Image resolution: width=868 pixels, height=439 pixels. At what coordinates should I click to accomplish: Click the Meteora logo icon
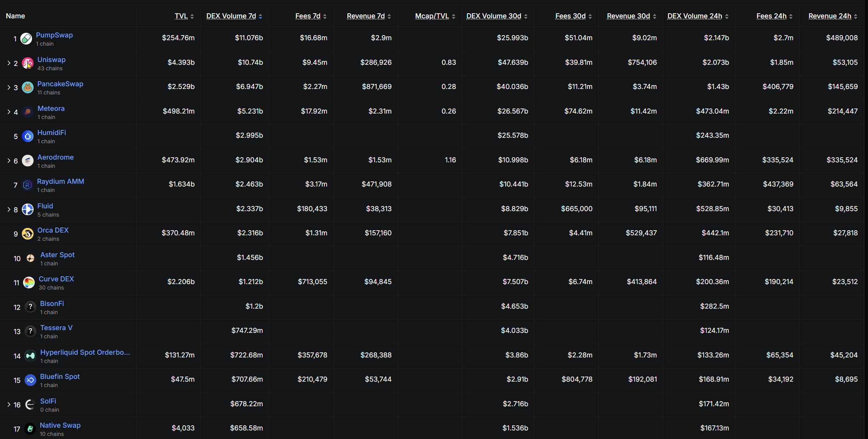(28, 112)
